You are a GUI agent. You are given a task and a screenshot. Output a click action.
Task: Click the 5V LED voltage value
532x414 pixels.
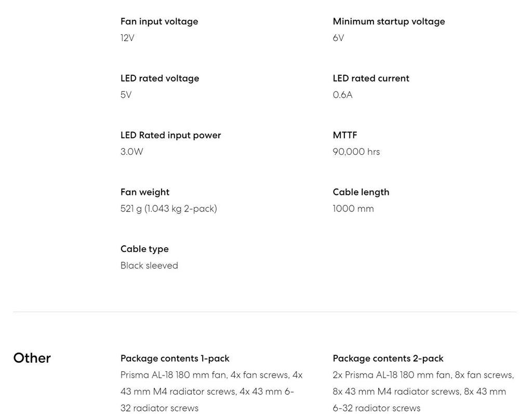pyautogui.click(x=126, y=95)
